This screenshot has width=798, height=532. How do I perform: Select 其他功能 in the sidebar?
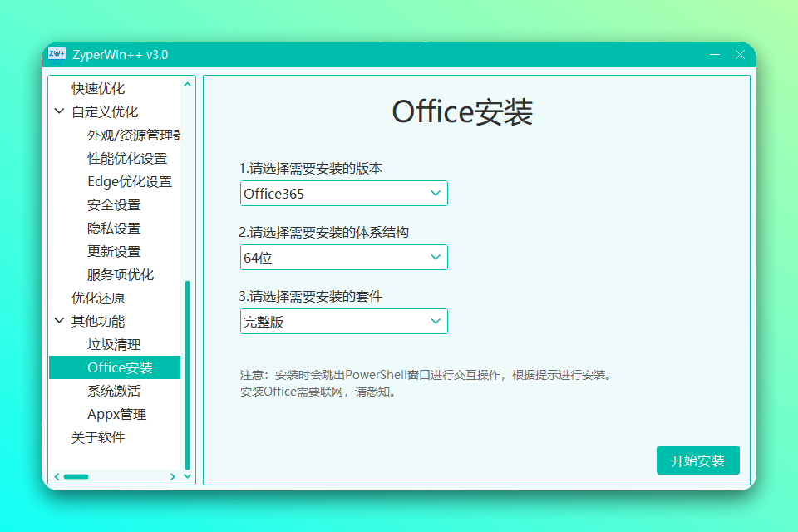click(x=98, y=321)
